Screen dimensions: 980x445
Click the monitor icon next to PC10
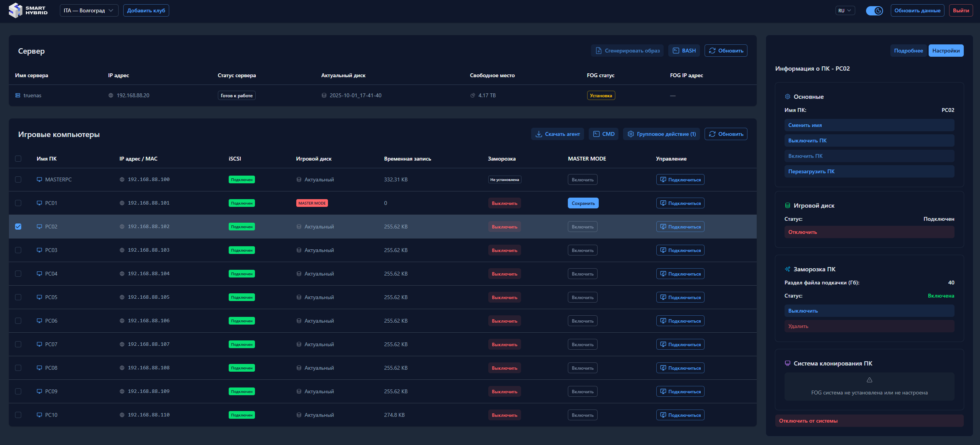pos(39,415)
